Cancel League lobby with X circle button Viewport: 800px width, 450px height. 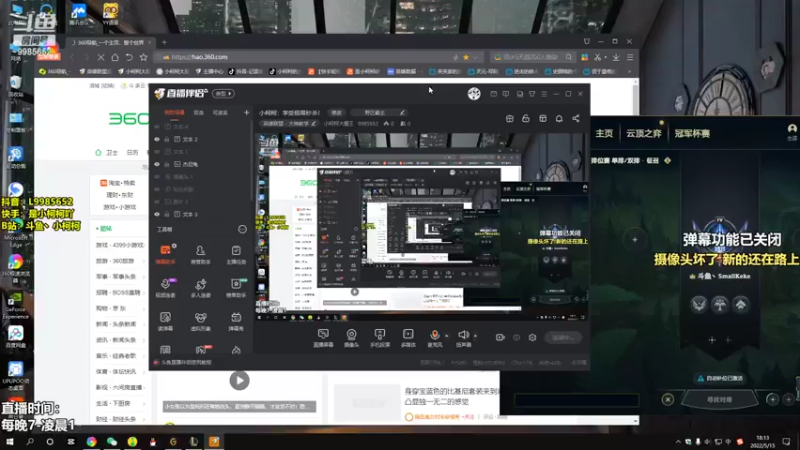667,399
